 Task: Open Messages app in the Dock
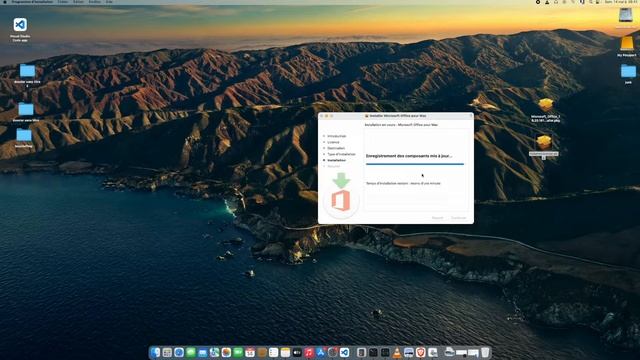pyautogui.click(x=191, y=352)
